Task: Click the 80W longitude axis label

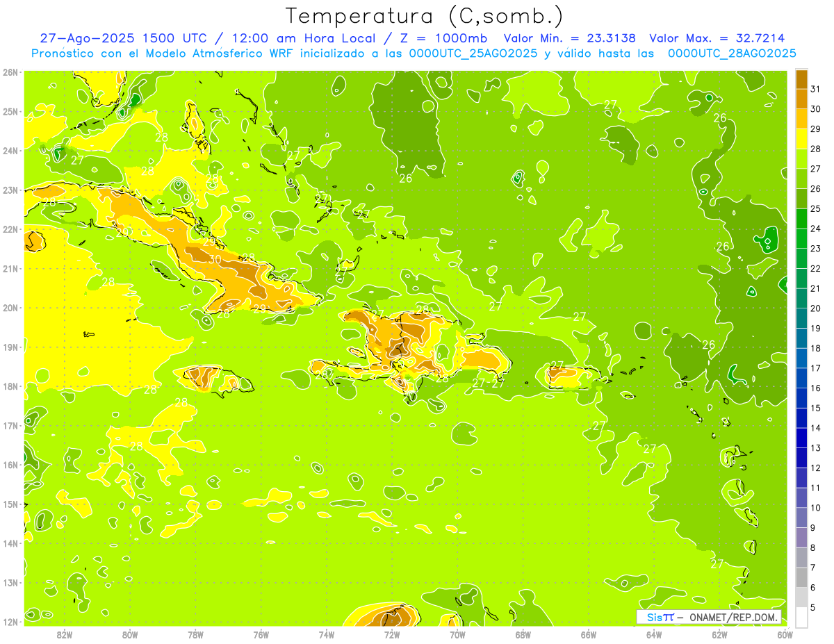Action: pyautogui.click(x=130, y=635)
